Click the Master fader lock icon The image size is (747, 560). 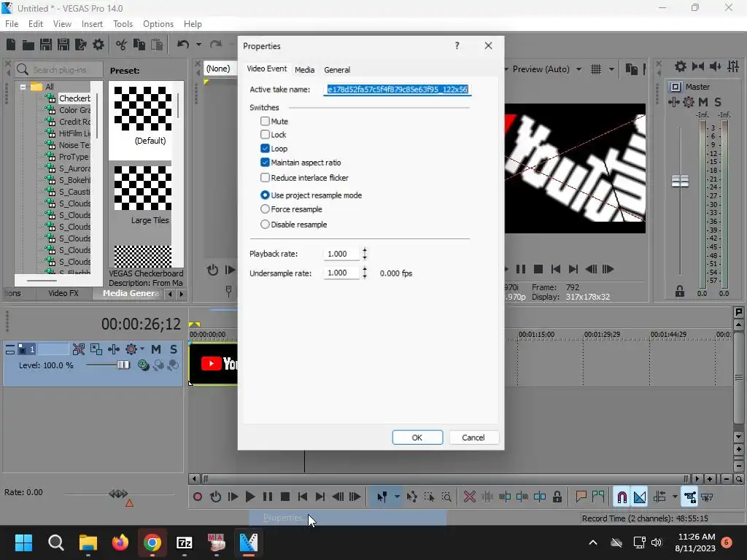click(680, 292)
